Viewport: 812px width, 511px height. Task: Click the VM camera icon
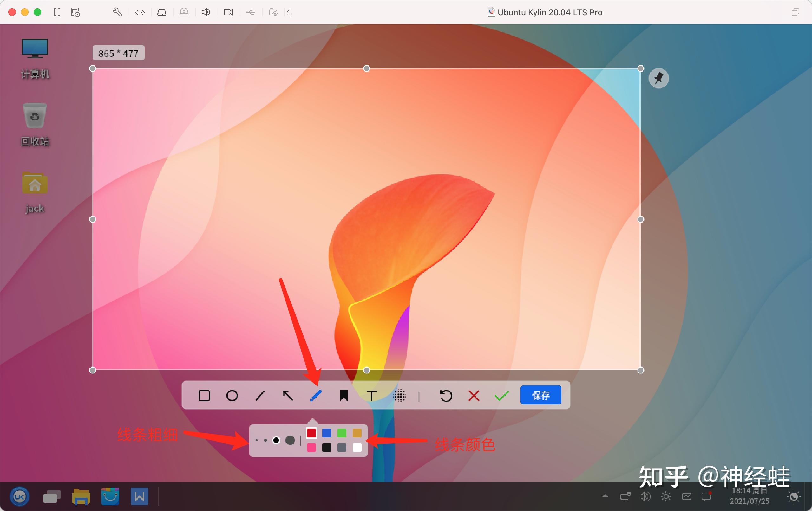228,12
